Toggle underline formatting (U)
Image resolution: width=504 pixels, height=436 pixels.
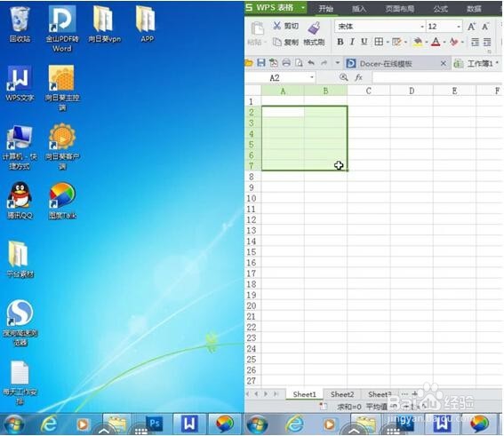coord(364,42)
